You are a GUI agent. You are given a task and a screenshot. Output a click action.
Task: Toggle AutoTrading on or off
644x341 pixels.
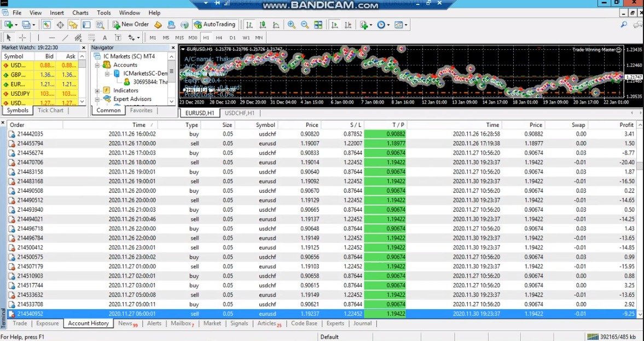[x=216, y=24]
